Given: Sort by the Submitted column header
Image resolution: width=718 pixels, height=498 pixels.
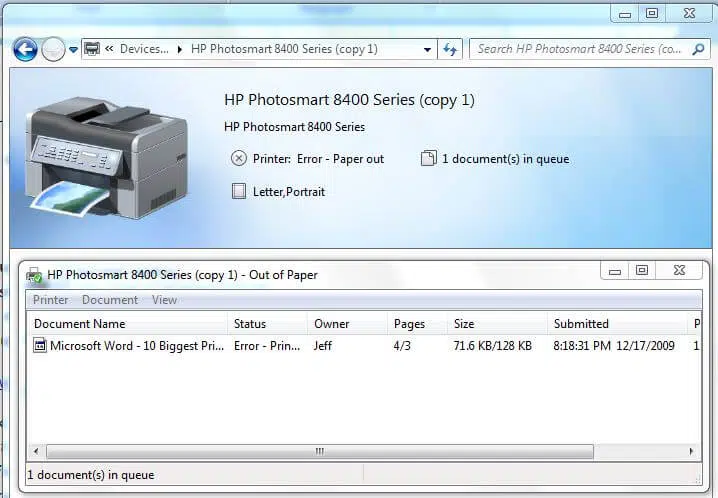Looking at the screenshot, I should [618, 324].
